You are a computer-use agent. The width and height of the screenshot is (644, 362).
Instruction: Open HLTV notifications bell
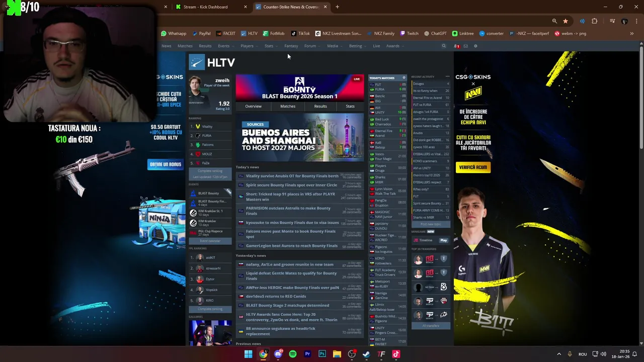coord(457,46)
